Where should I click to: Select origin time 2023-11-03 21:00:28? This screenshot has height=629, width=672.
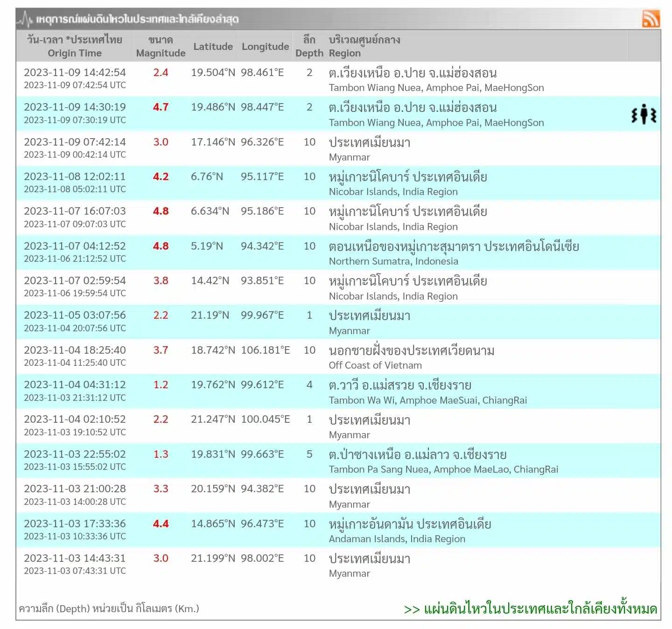coord(75,489)
